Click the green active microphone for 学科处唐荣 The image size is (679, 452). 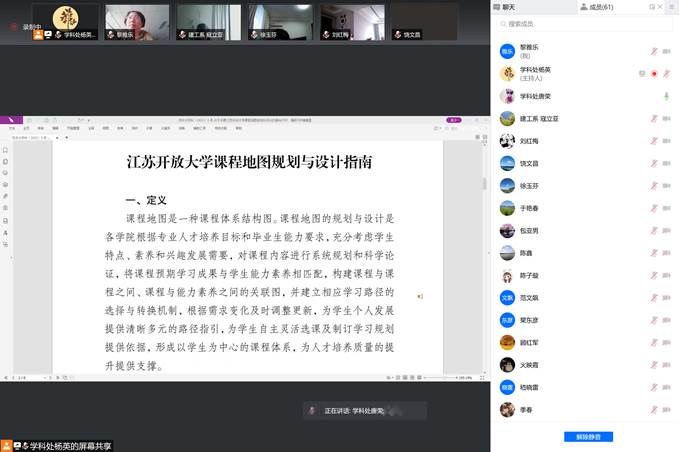click(x=666, y=96)
